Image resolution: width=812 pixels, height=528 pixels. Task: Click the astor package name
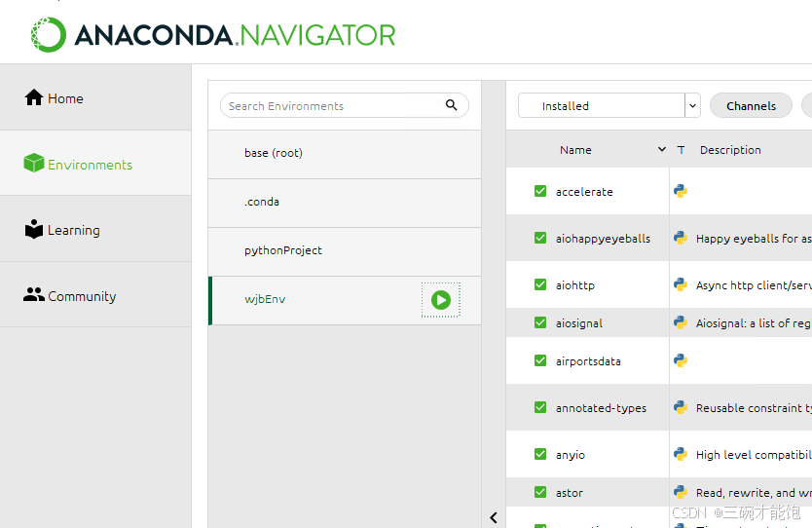point(570,493)
